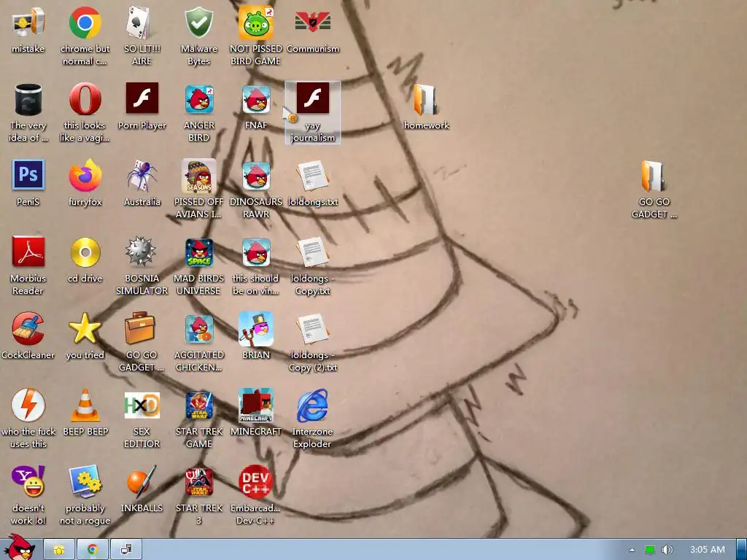Launch the 'ANGER BIRD' game icon
Screen dimensions: 747x560
[x=198, y=99]
